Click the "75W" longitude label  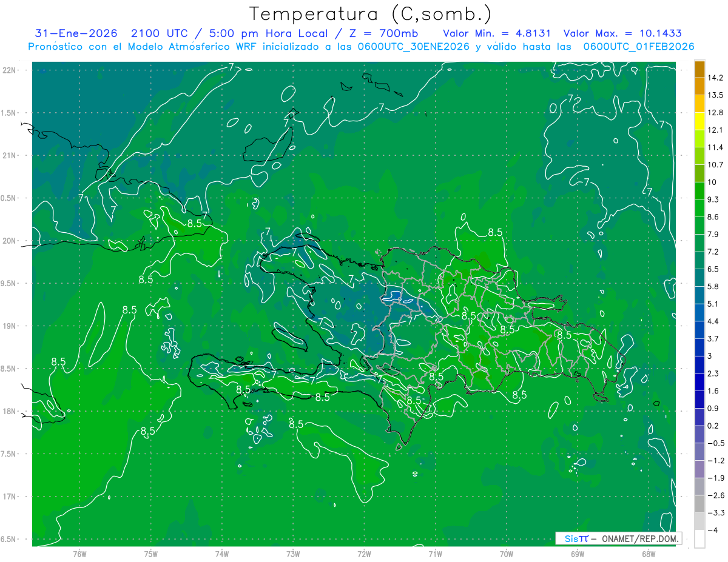tap(150, 554)
